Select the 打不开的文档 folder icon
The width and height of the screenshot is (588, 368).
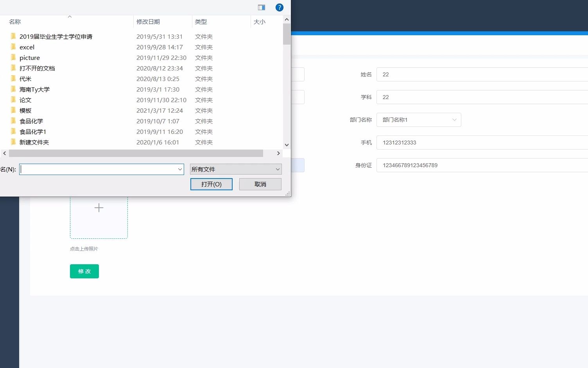(x=13, y=68)
